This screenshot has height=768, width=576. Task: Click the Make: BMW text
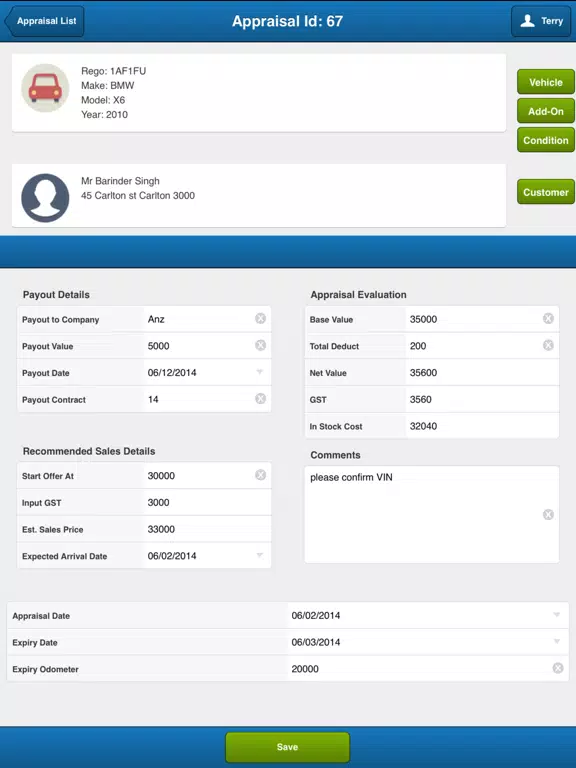click(x=108, y=85)
